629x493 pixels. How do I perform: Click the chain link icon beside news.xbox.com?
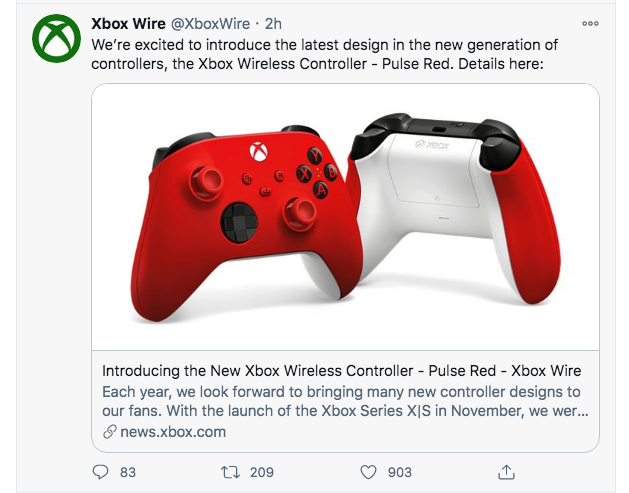point(110,432)
